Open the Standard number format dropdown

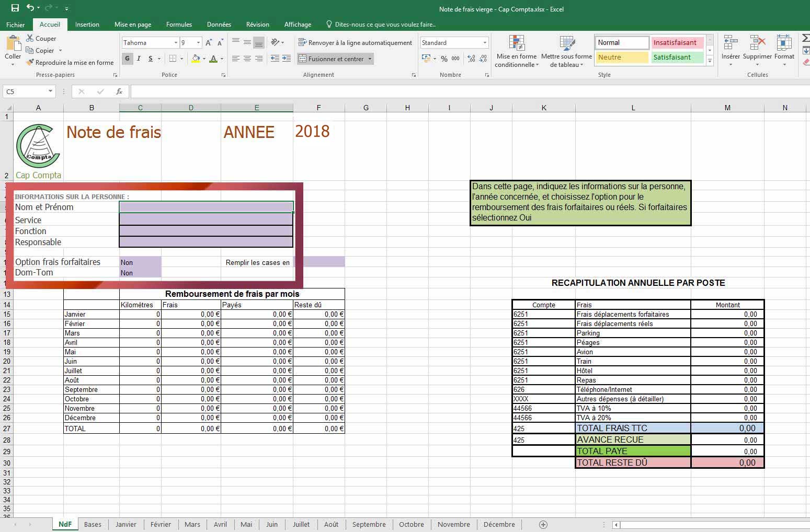click(x=485, y=43)
